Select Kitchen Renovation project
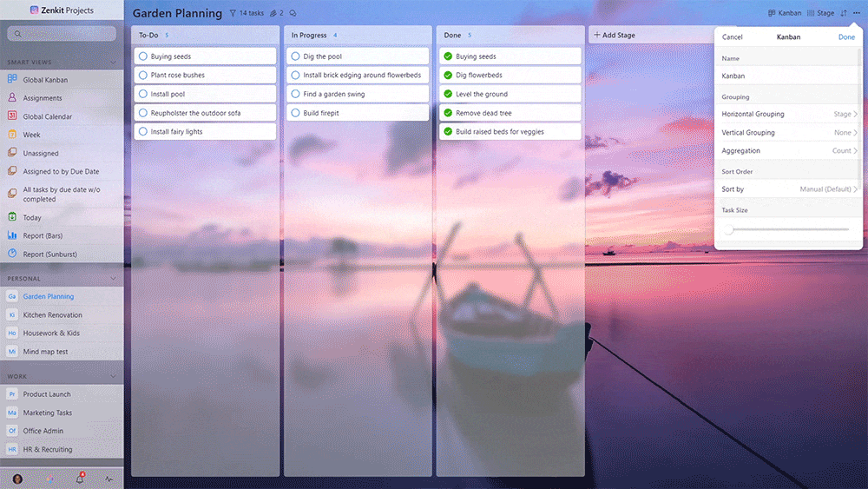 (52, 315)
